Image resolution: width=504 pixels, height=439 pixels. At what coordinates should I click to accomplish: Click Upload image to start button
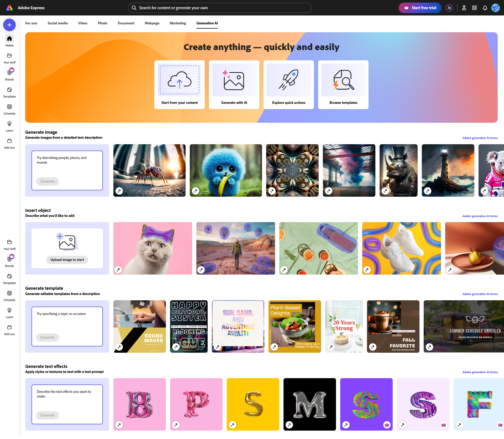(67, 260)
